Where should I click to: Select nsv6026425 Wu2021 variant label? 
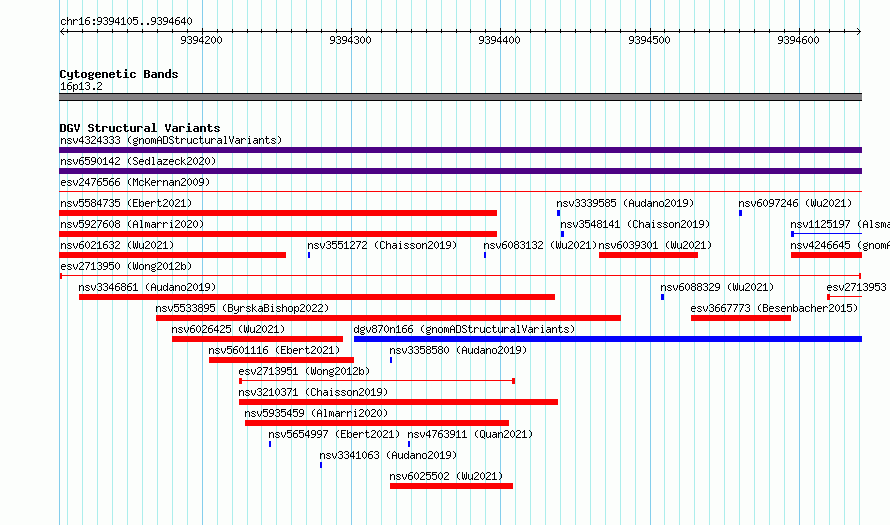(228, 329)
